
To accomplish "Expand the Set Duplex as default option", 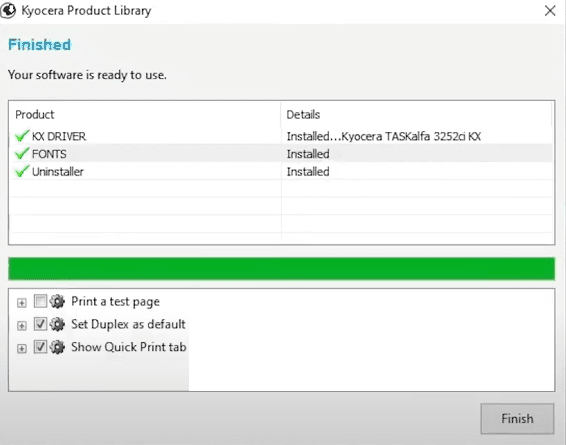I will tap(22, 326).
